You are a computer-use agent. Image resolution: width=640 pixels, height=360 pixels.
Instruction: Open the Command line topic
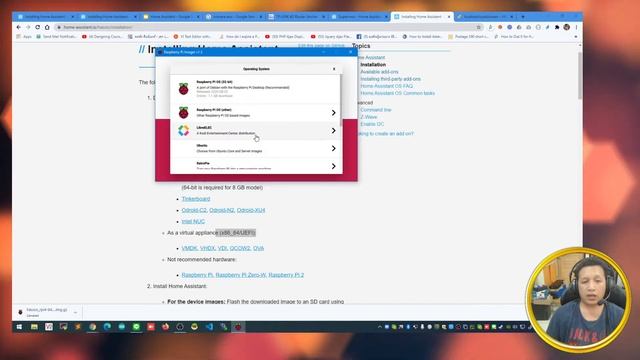(376, 110)
